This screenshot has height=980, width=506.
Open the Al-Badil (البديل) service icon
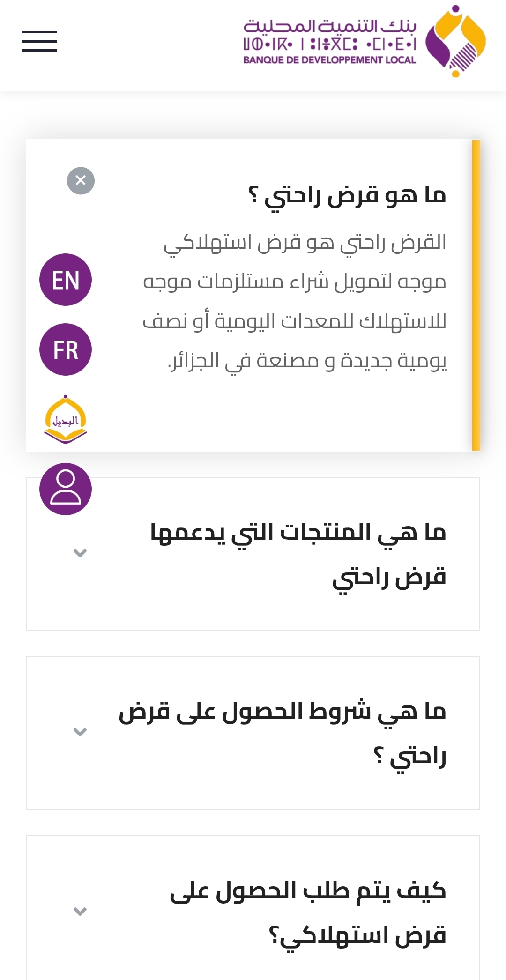point(66,419)
